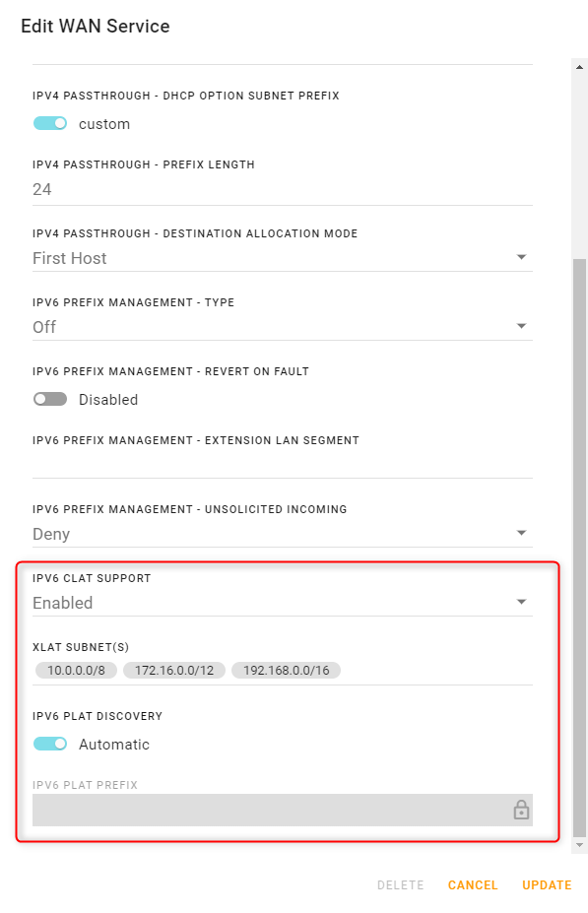The image size is (588, 913).
Task: Open the Unsolicited Incoming Deny dropdown
Action: pyautogui.click(x=283, y=534)
